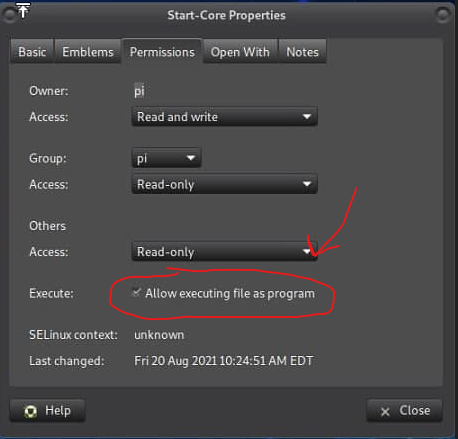Image resolution: width=458 pixels, height=439 pixels.
Task: Switch to the Open With tab
Action: pyautogui.click(x=240, y=52)
